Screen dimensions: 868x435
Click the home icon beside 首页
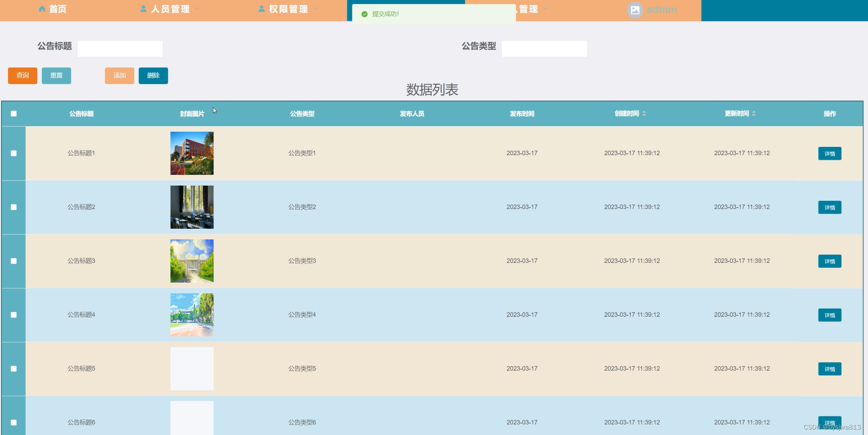tap(42, 9)
